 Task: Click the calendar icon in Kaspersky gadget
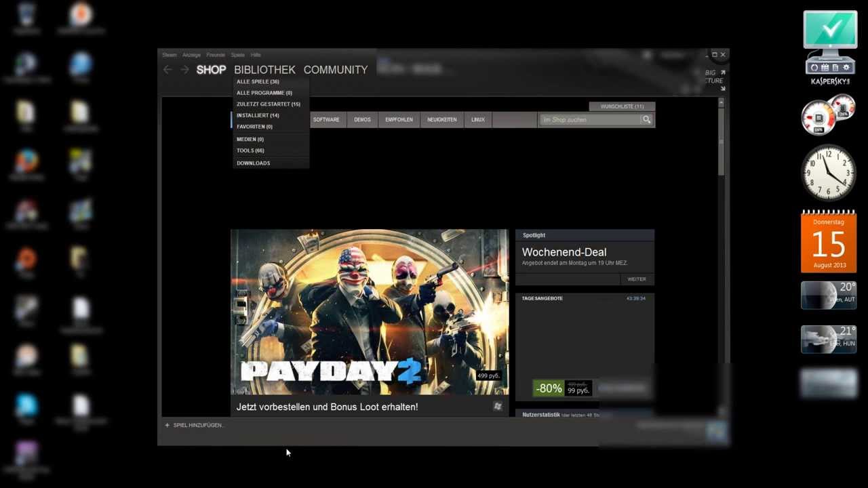point(825,68)
